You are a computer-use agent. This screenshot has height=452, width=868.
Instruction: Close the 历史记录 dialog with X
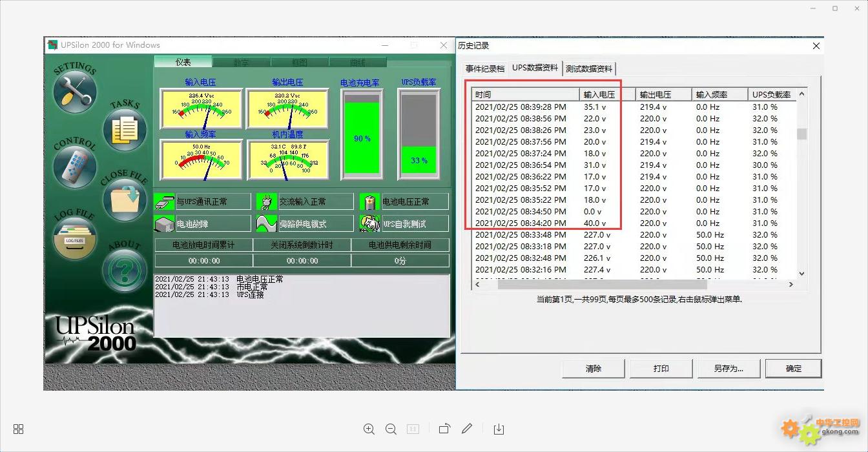[816, 46]
